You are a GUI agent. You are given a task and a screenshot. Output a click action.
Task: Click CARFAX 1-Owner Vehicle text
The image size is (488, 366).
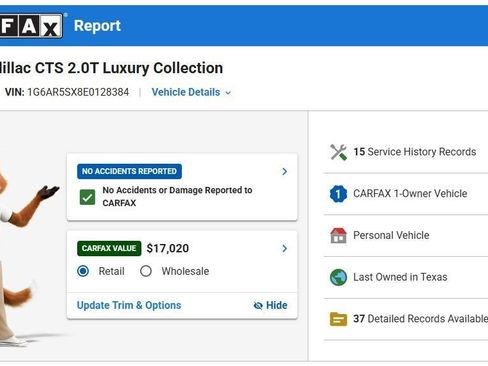coord(410,194)
